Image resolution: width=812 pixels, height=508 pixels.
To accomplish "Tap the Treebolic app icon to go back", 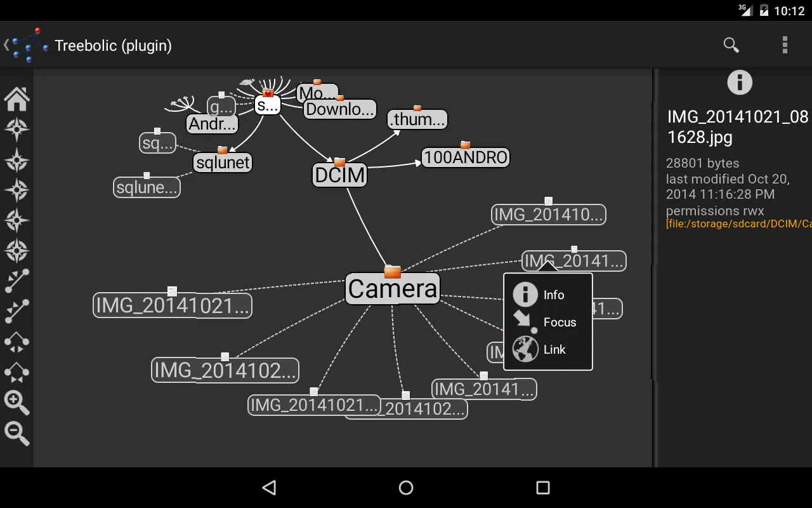I will click(30, 45).
